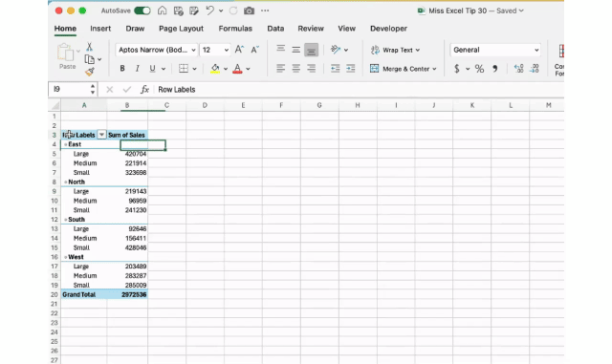
Task: Click the Redo icon
Action: click(x=233, y=11)
